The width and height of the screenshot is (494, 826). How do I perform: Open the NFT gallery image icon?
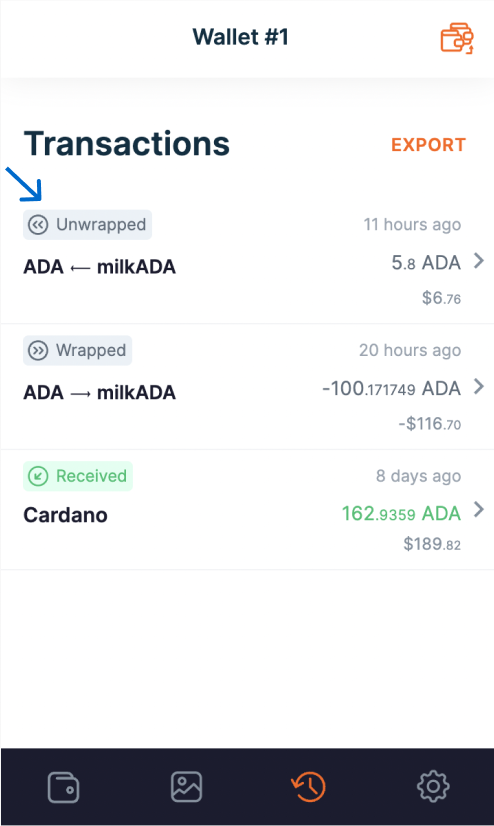pos(186,787)
